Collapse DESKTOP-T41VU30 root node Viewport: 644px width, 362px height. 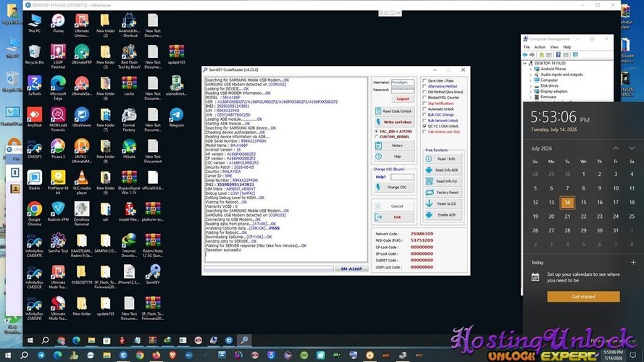(524, 64)
